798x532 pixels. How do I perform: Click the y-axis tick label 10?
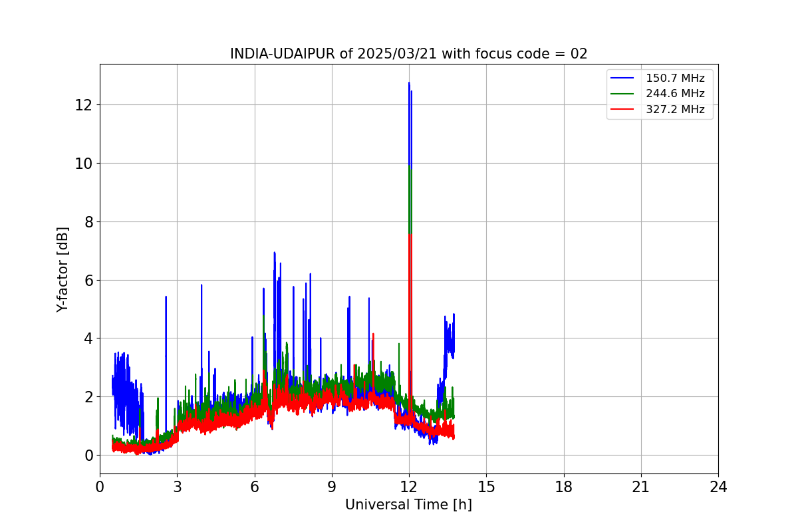84,164
